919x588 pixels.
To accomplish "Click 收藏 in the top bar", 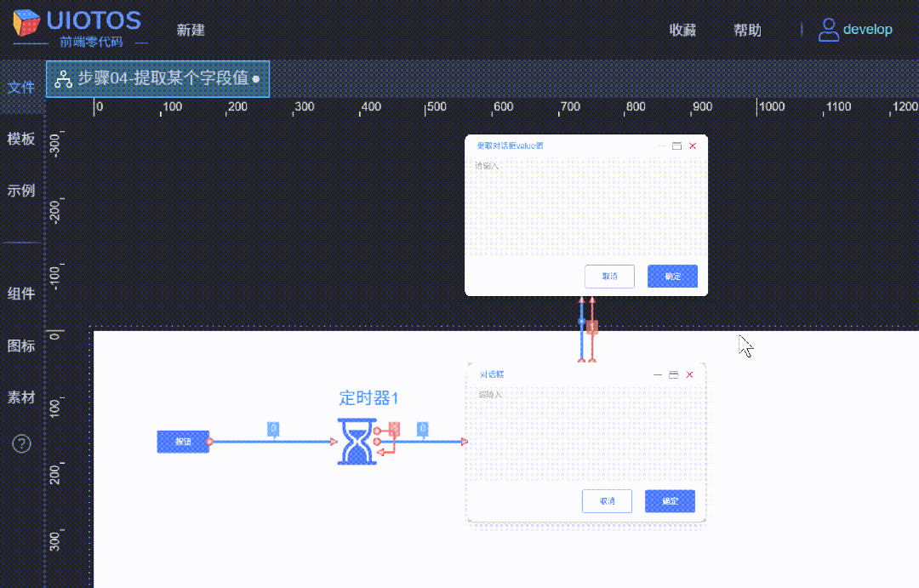I will [682, 30].
